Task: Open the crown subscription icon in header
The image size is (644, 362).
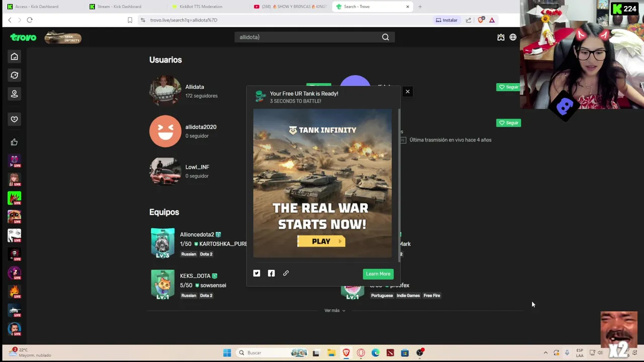Action: pos(501,37)
